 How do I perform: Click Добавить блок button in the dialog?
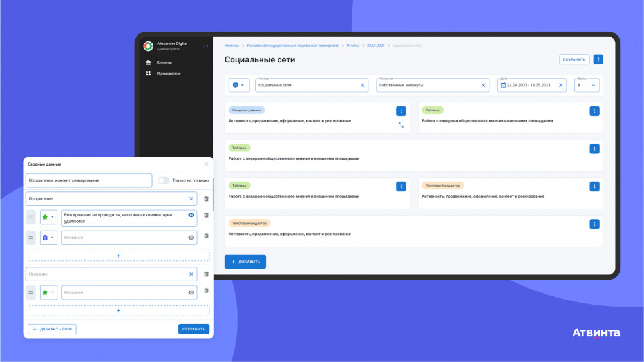(52, 329)
